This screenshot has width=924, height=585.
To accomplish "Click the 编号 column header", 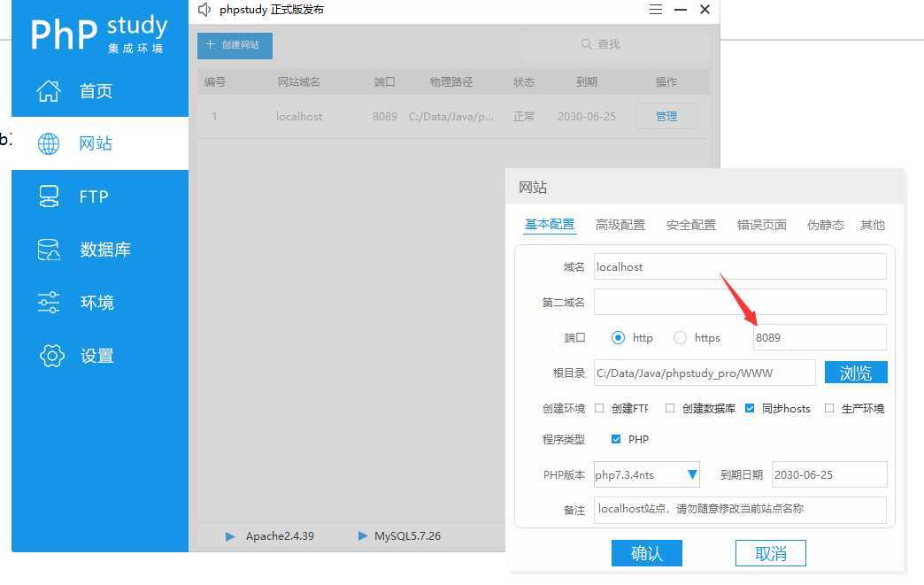I will click(214, 82).
